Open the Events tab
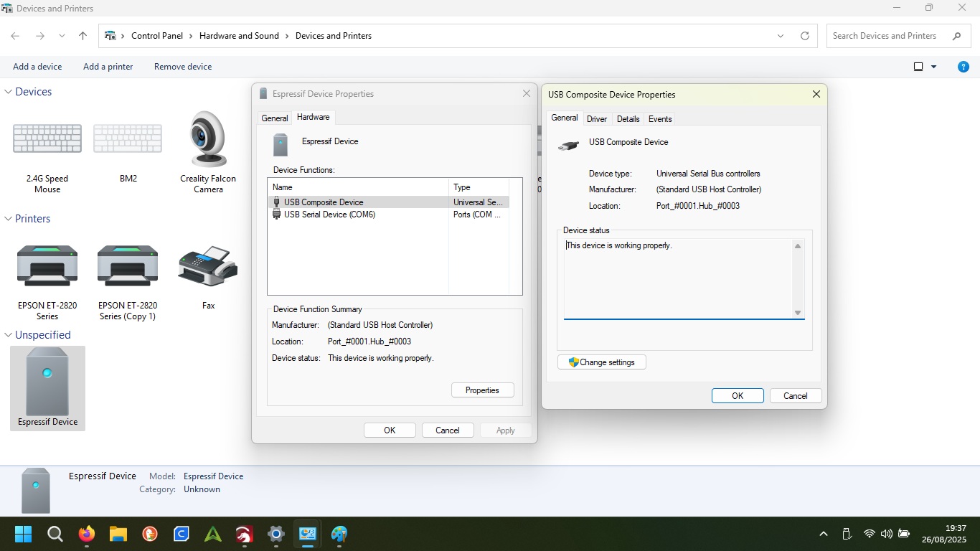The width and height of the screenshot is (980, 551). click(660, 119)
